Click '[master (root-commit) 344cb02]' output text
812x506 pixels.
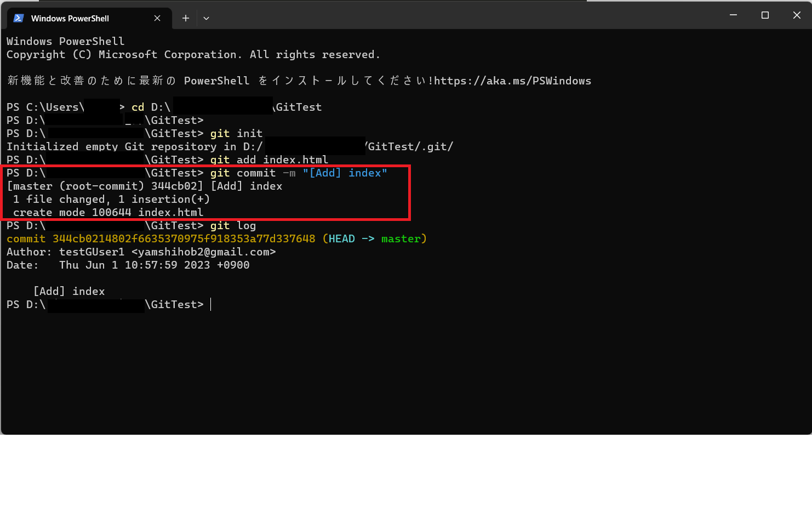pyautogui.click(x=105, y=186)
